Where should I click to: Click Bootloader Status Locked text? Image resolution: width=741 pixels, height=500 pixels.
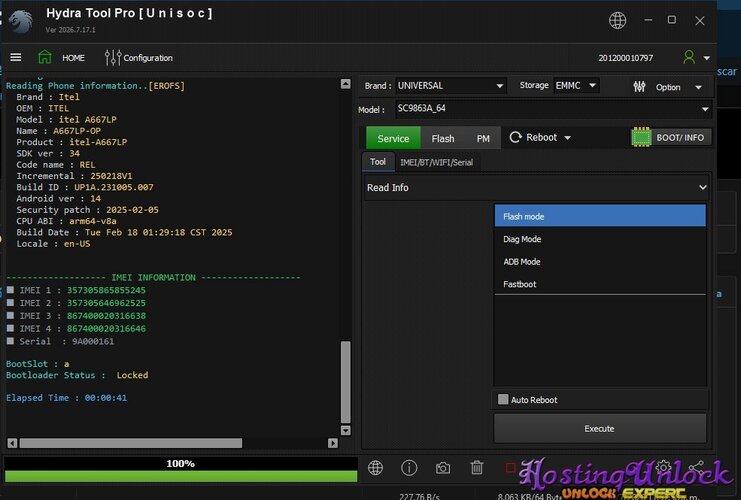[77, 375]
